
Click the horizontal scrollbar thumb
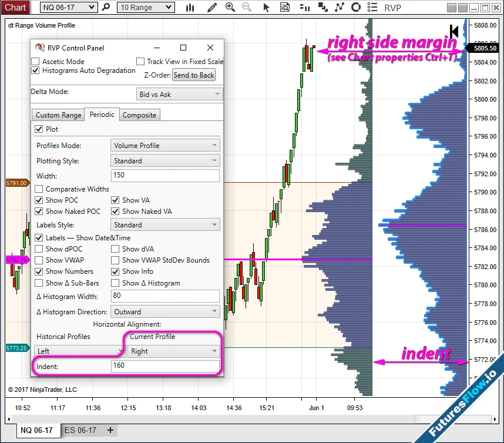tap(453, 419)
